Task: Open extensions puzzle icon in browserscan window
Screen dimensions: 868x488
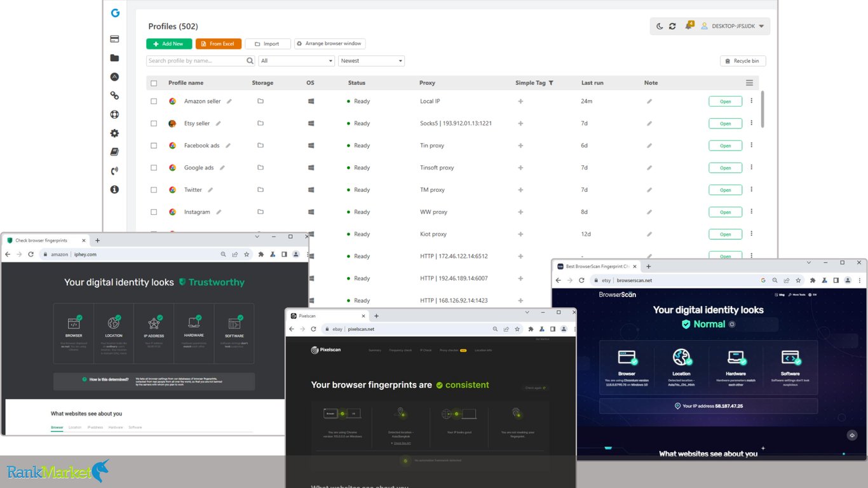Action: pyautogui.click(x=813, y=280)
